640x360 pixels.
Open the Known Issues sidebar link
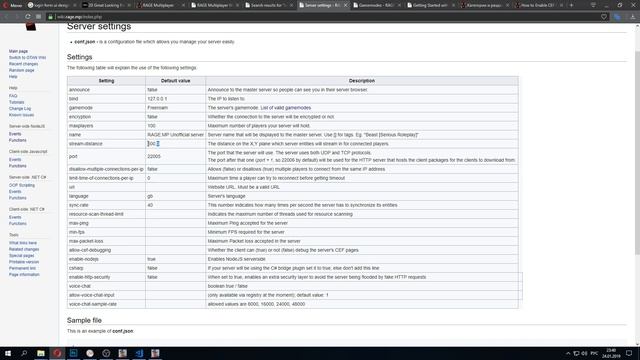(x=21, y=115)
